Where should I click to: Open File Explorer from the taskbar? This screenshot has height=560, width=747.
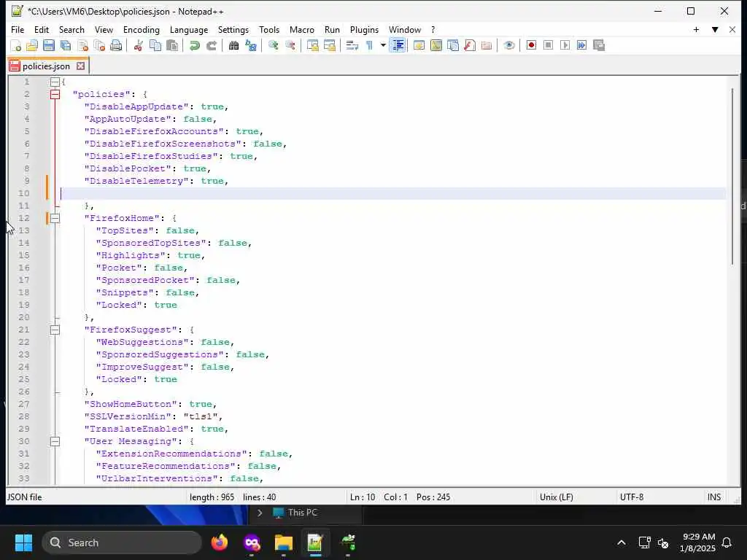pos(284,542)
